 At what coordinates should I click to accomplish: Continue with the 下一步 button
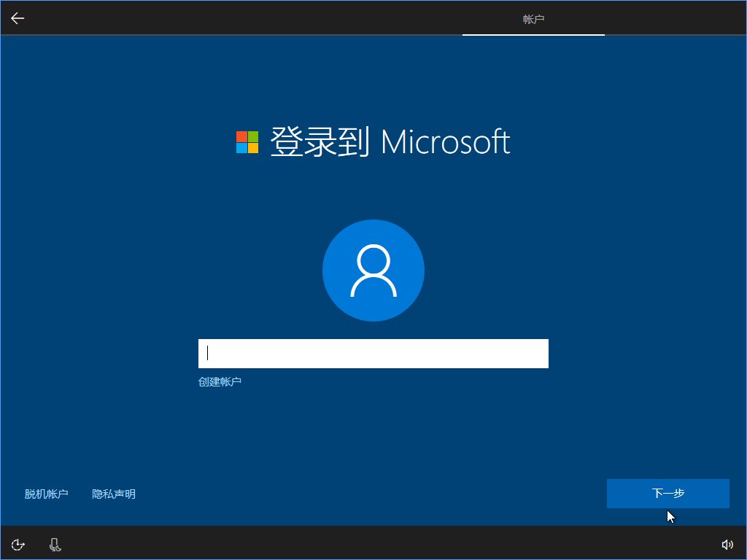pyautogui.click(x=668, y=494)
